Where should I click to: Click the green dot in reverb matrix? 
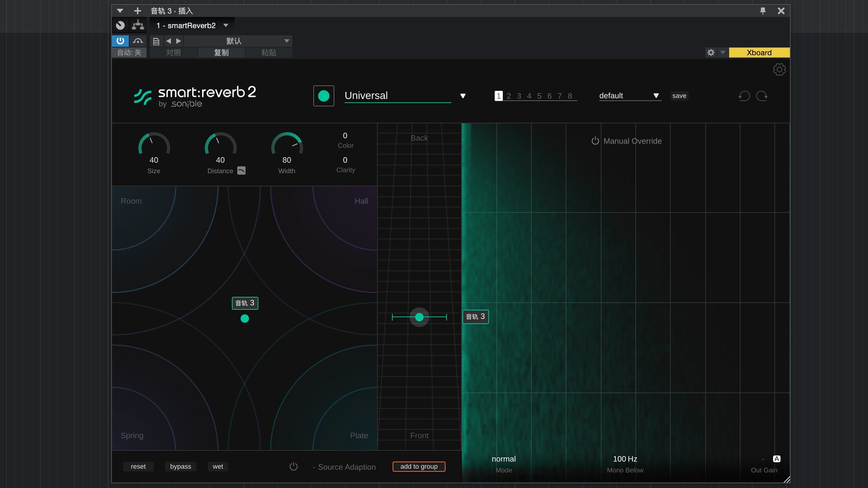tap(245, 319)
